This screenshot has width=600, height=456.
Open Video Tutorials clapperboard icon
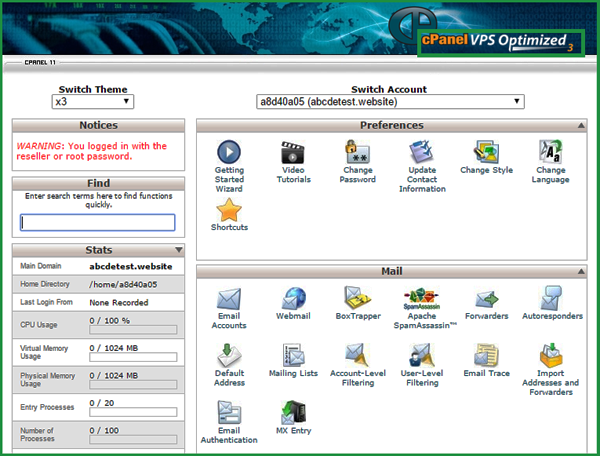pos(293,152)
